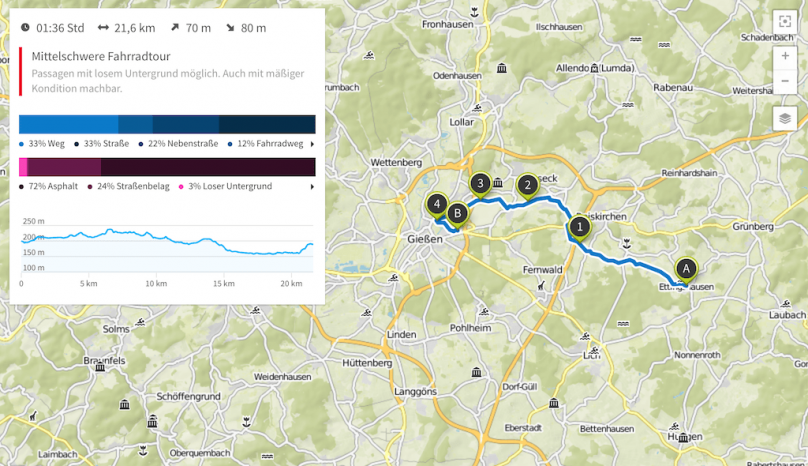Select waypoint marker 4
Screen dimensions: 808x466
436,204
